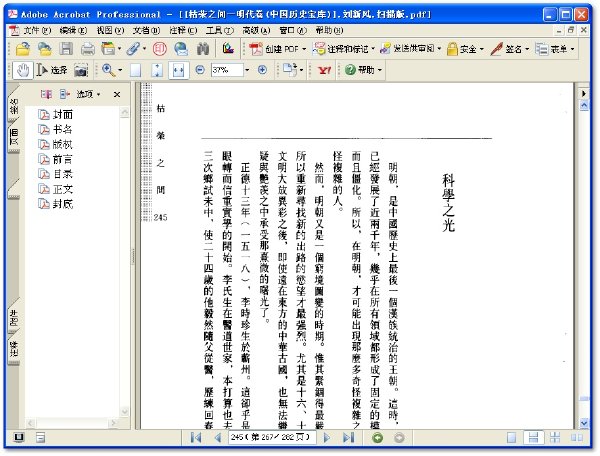The width and height of the screenshot is (600, 456).
Task: Click the greyed Next View button
Action: pos(399,438)
